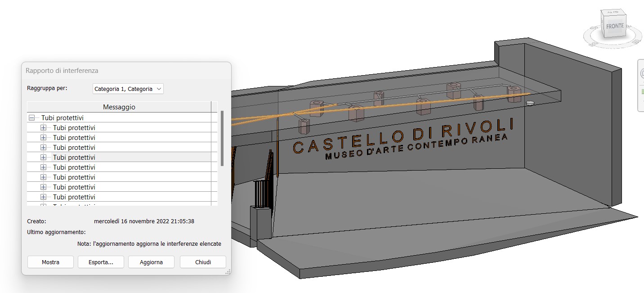Expand the first child Tubi protettivi entry
Viewport: 644px width, 293px height.
[44, 128]
